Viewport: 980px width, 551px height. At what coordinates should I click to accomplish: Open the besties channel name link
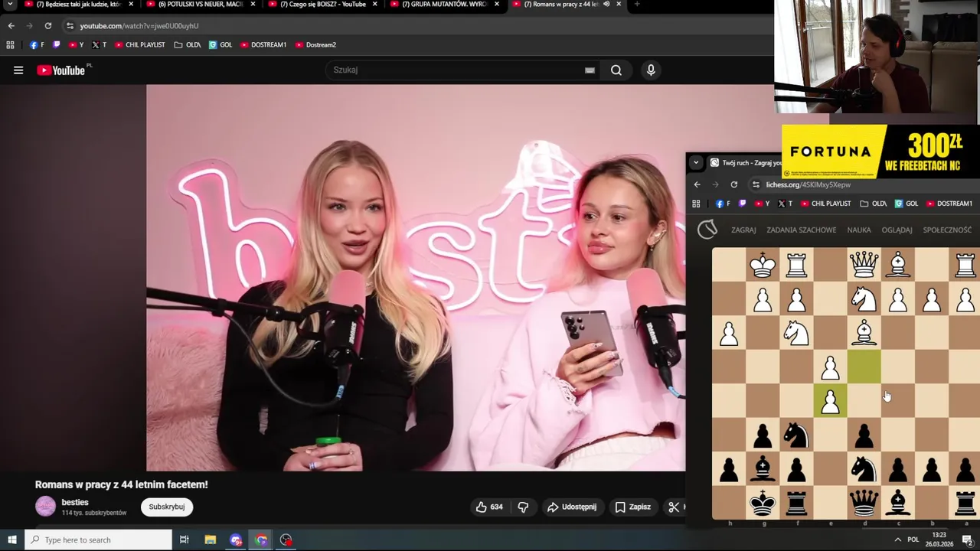point(75,502)
